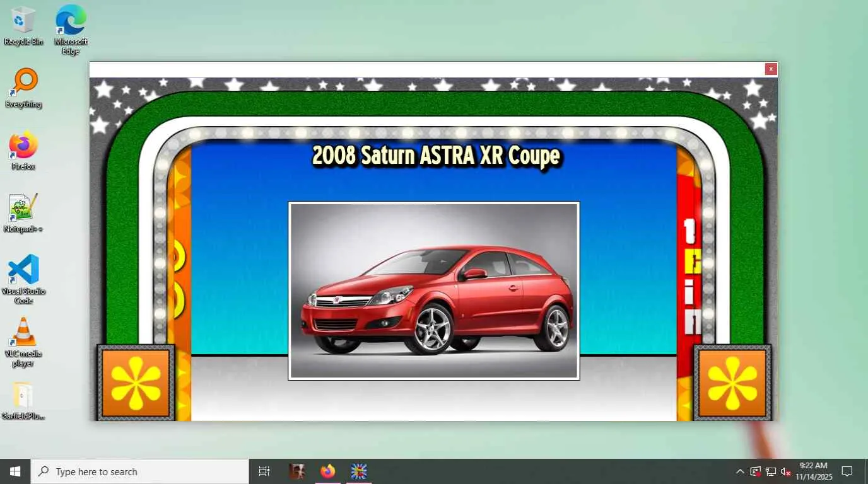
Task: Open the Everything search desktop shortcut
Action: [23, 88]
